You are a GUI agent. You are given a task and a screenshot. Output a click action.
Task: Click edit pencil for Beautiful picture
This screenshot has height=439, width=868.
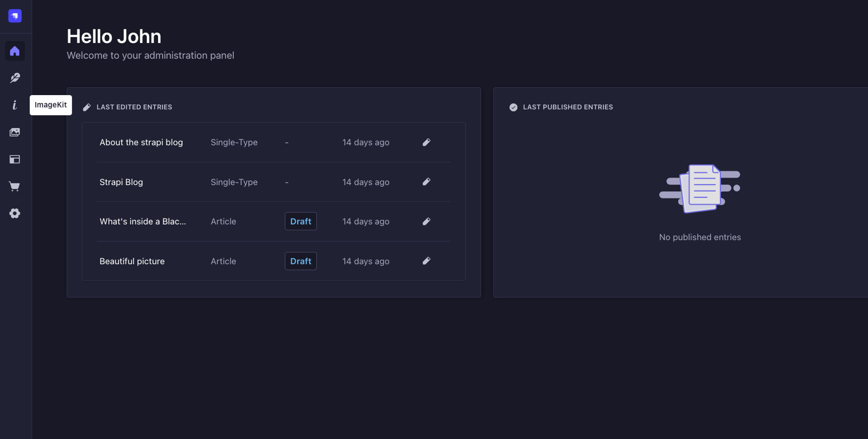point(426,261)
